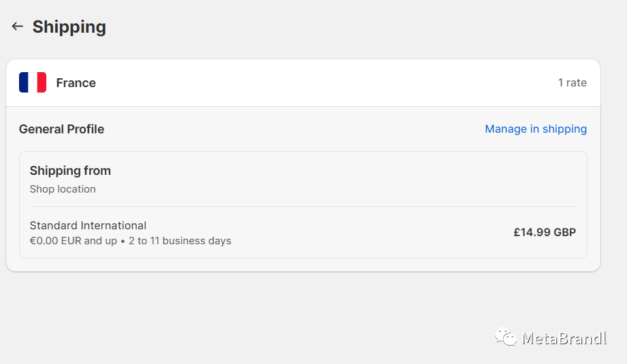Click the MetaBrandl watermark text
Screen dimensions: 627x364
click(x=564, y=338)
